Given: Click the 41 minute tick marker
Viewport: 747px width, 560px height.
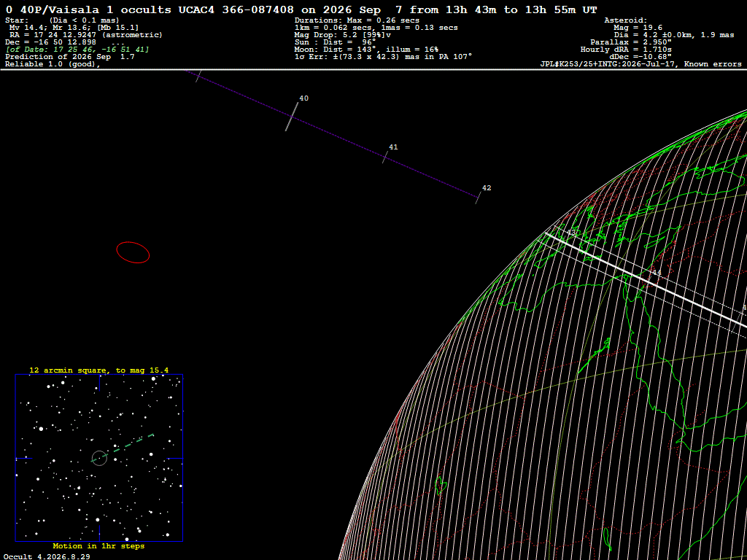Looking at the screenshot, I should tap(386, 157).
